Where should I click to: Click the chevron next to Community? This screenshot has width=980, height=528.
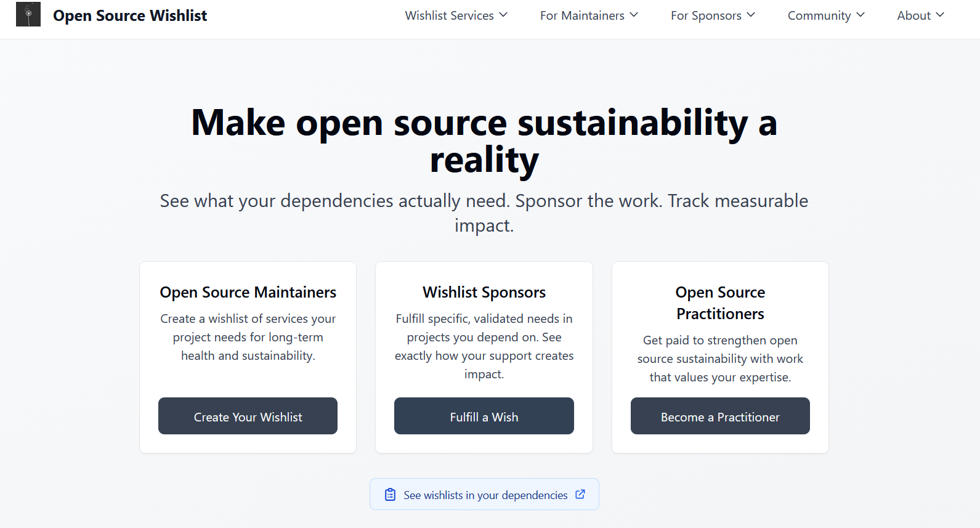coord(861,15)
